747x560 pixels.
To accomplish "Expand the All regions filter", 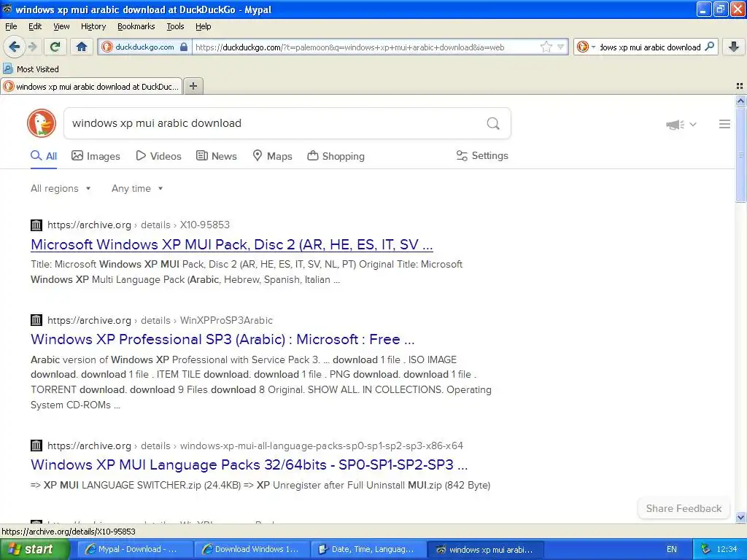I will pos(61,189).
